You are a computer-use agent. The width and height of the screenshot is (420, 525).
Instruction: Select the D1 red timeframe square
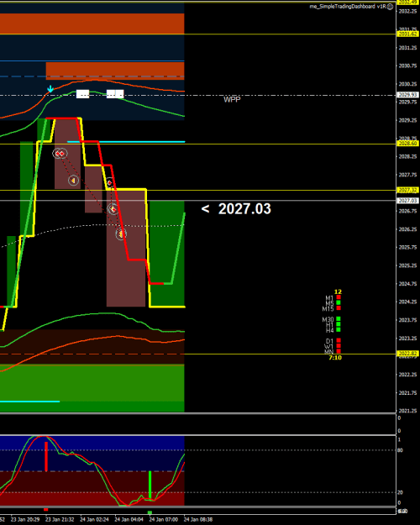click(x=339, y=340)
